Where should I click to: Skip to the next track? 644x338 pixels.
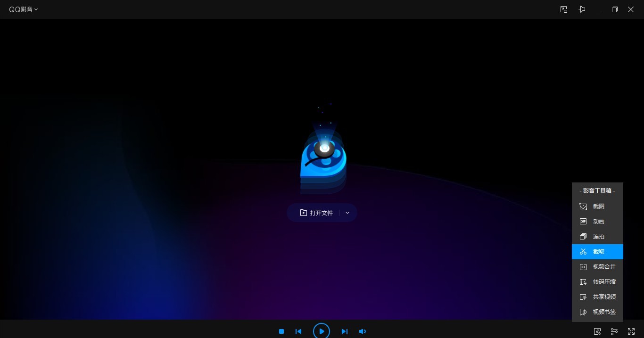pyautogui.click(x=345, y=331)
